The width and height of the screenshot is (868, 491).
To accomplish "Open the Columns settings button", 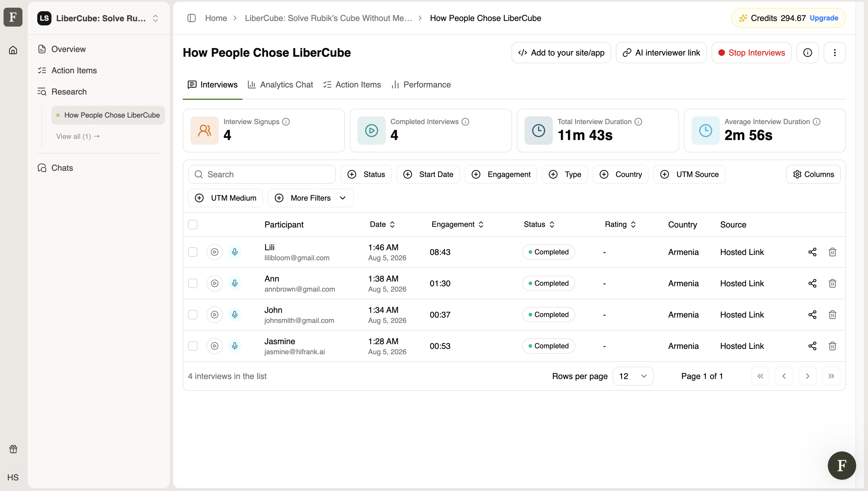I will coord(813,174).
